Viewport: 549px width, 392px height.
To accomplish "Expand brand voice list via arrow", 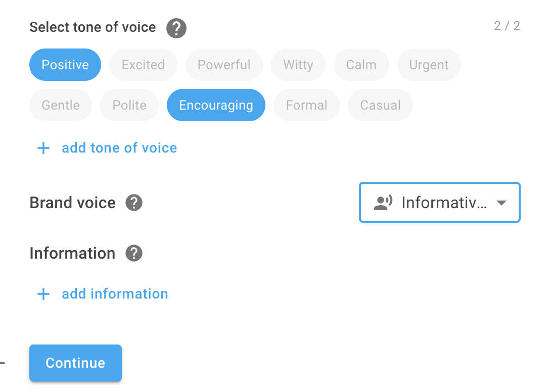I will pyautogui.click(x=501, y=203).
